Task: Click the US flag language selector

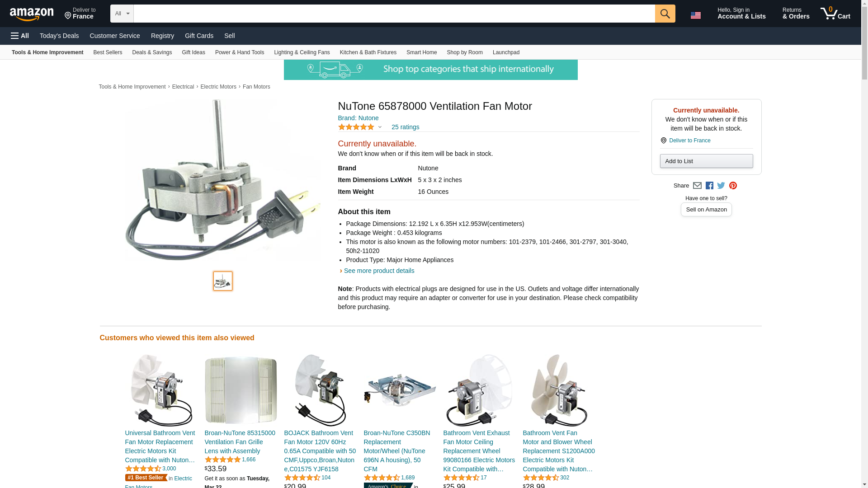Action: pyautogui.click(x=695, y=15)
